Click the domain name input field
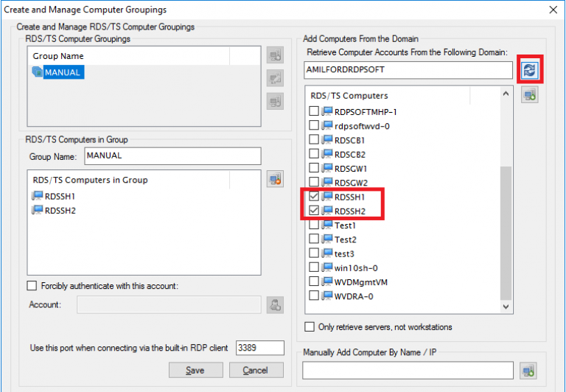The height and width of the screenshot is (392, 566). pyautogui.click(x=408, y=70)
